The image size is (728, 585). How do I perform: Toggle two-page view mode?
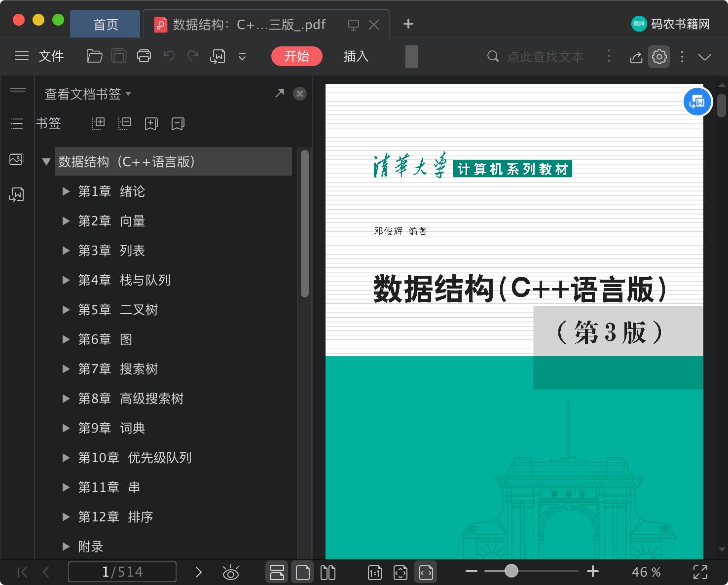(328, 572)
